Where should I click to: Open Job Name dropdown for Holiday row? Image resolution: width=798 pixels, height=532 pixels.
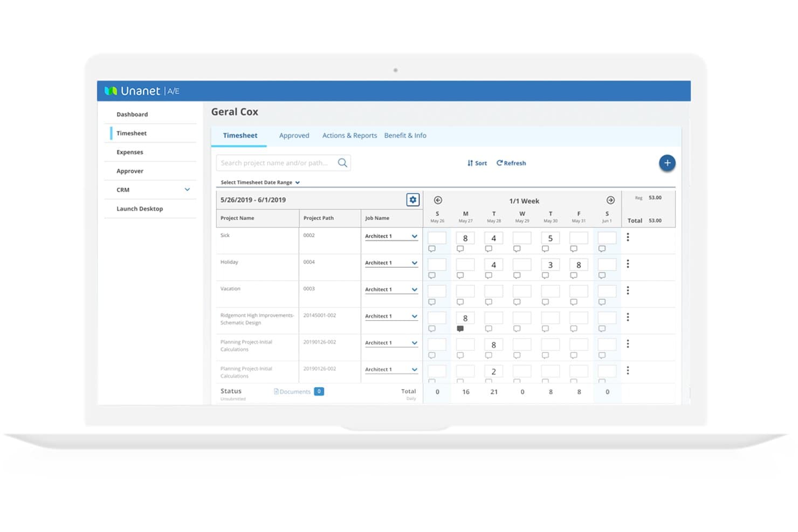tap(391, 263)
